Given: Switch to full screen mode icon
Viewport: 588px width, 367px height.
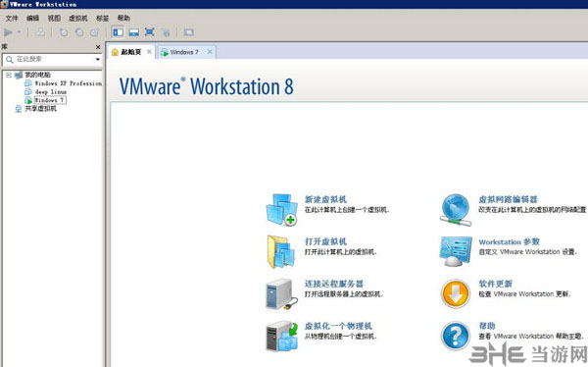Looking at the screenshot, I should (150, 32).
